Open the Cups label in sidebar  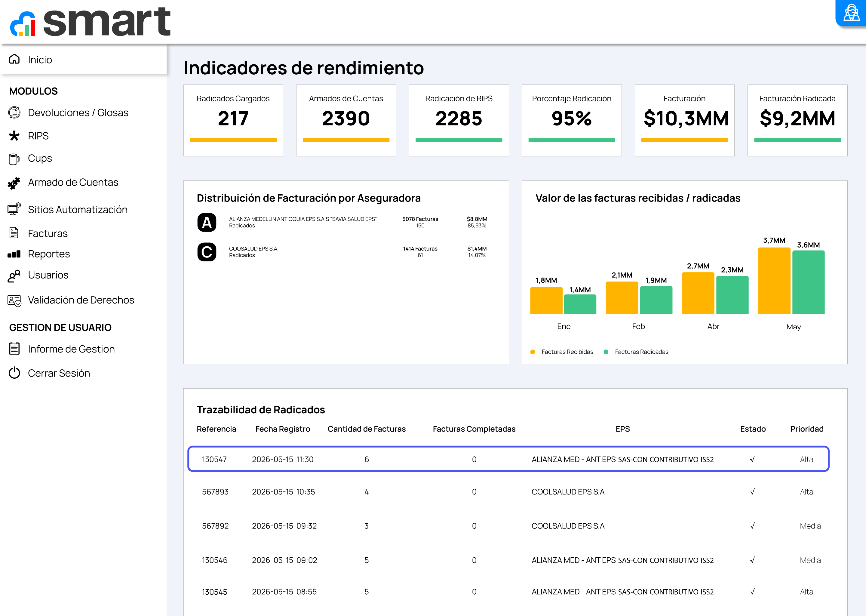[40, 159]
